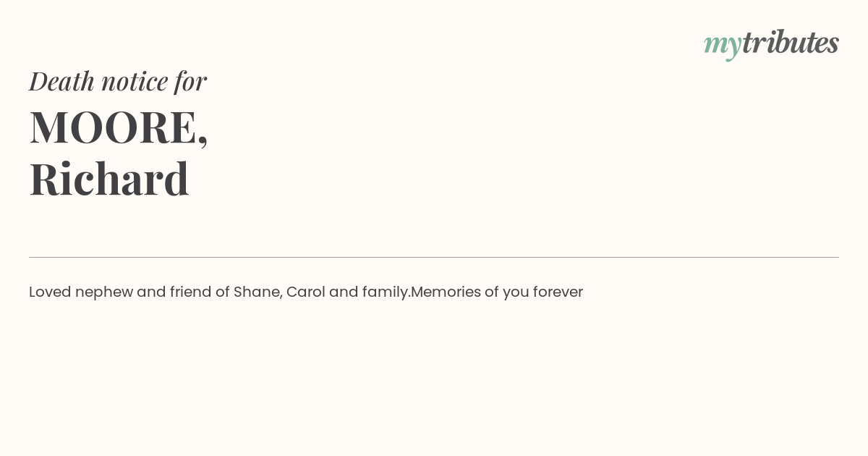The height and width of the screenshot is (456, 868).
Task: Click the word "notice" in italic heading
Action: (135, 81)
